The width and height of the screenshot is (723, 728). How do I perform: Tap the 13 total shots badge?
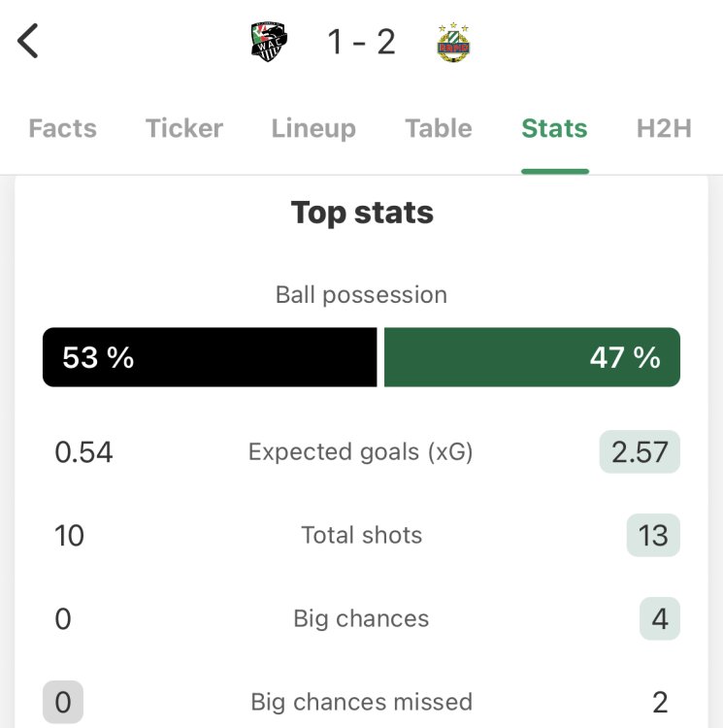(x=653, y=536)
